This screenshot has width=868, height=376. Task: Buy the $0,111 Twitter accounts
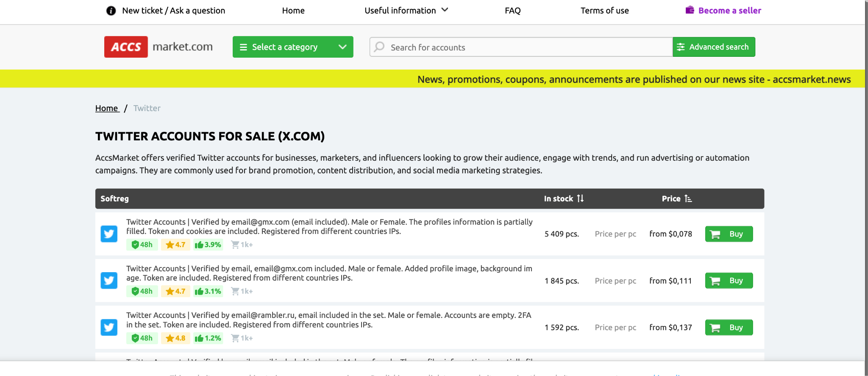[x=729, y=281]
